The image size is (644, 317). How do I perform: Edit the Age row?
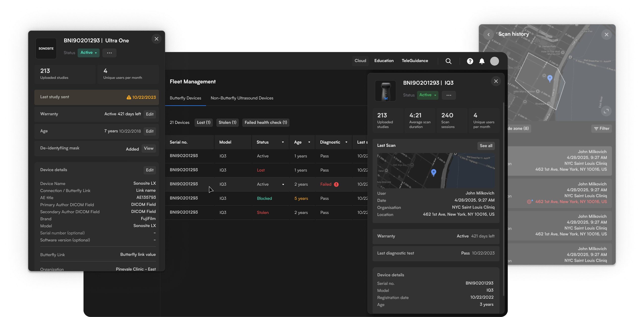[149, 131]
